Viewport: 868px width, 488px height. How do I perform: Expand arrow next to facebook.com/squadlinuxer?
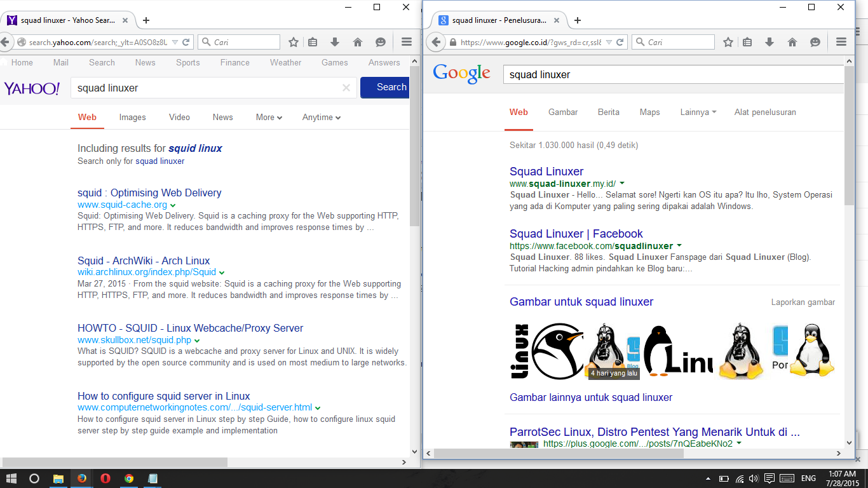(x=679, y=246)
